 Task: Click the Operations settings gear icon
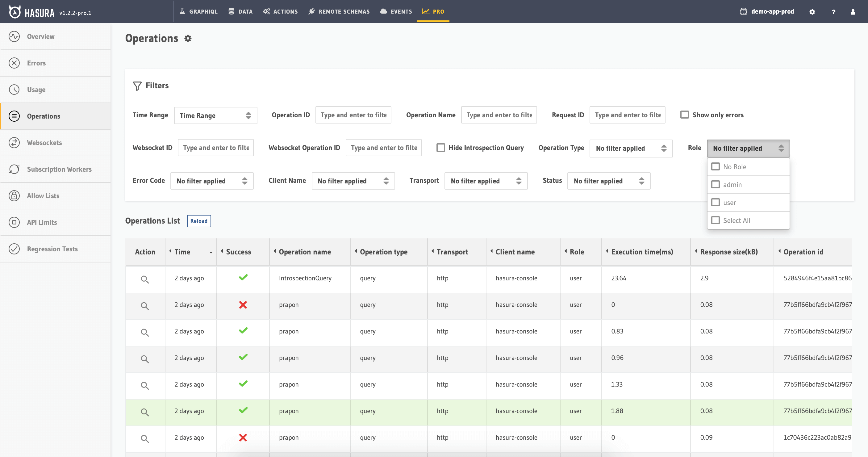pyautogui.click(x=188, y=38)
